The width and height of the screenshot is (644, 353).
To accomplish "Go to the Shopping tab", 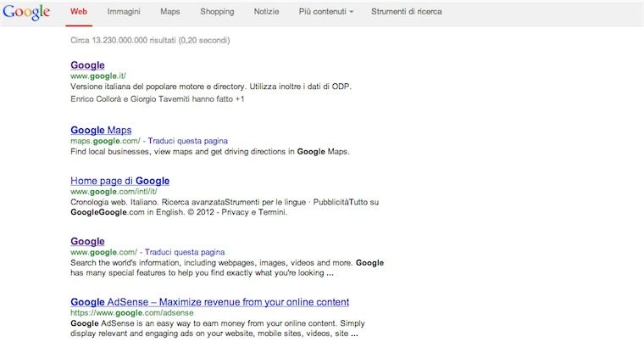I will click(x=217, y=12).
